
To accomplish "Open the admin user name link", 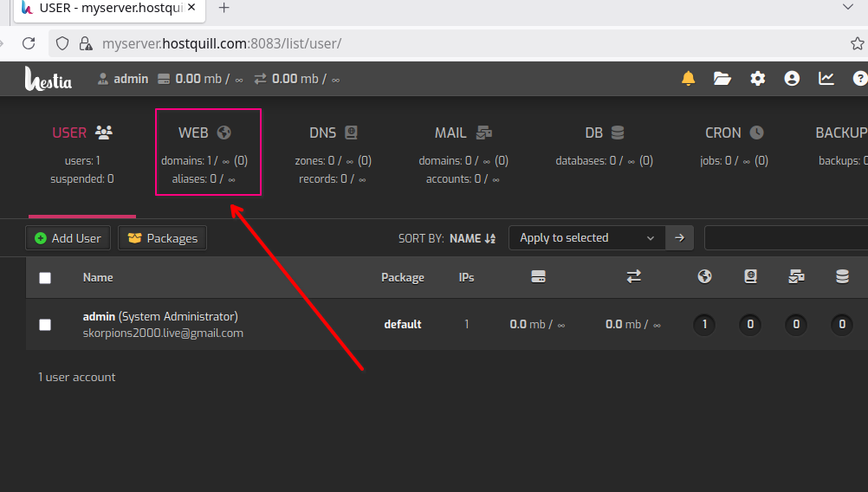I will pyautogui.click(x=100, y=316).
